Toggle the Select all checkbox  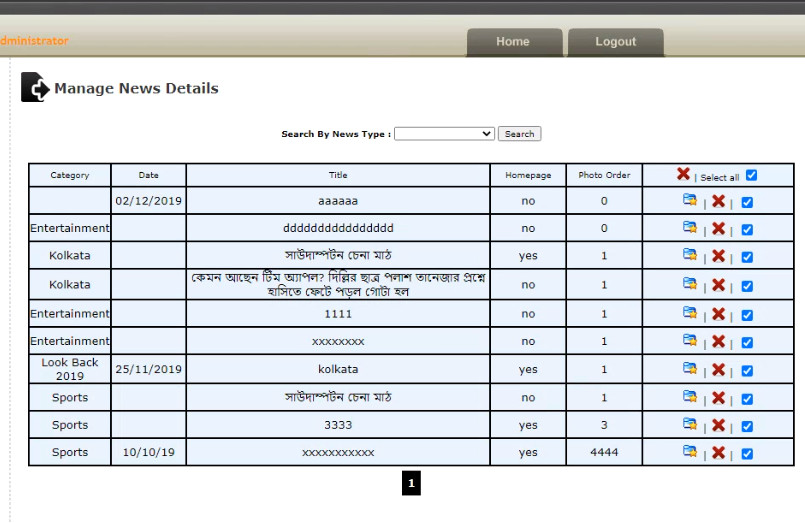[x=751, y=175]
